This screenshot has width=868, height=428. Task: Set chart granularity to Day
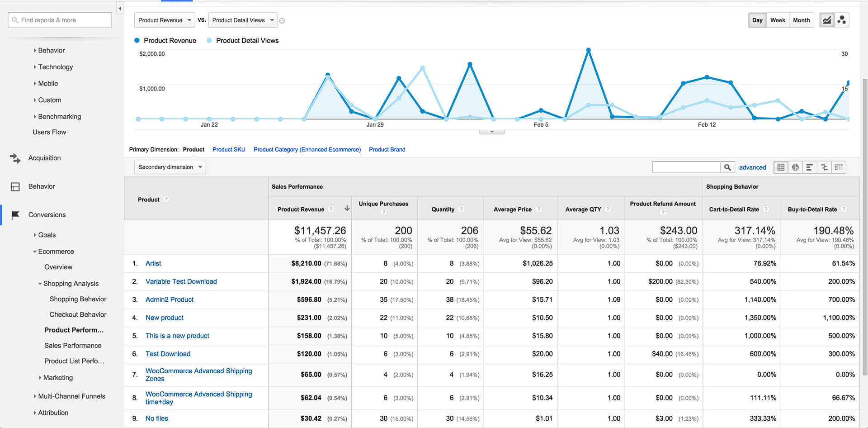point(757,20)
